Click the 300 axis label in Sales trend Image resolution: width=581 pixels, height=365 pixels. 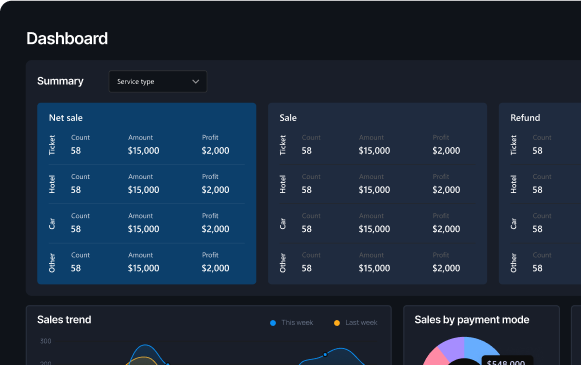(46, 341)
